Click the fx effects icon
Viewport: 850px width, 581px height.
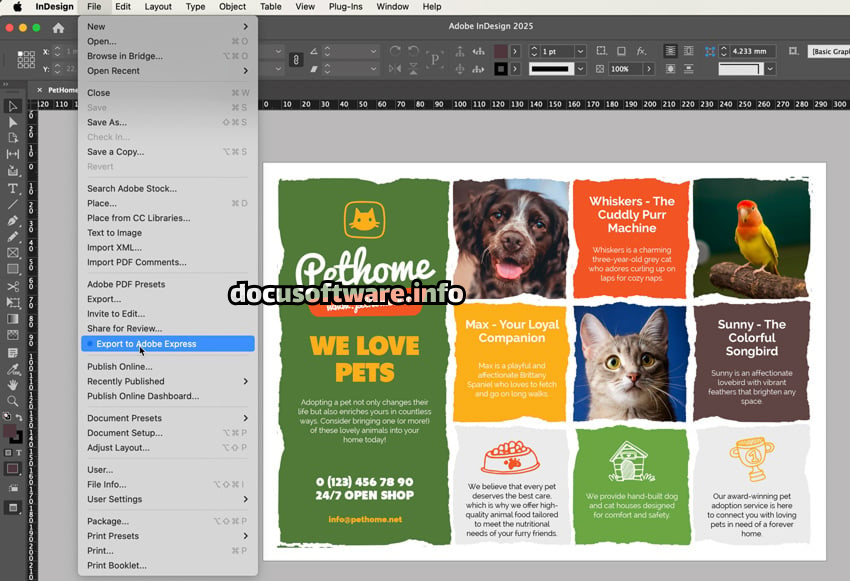pos(641,51)
